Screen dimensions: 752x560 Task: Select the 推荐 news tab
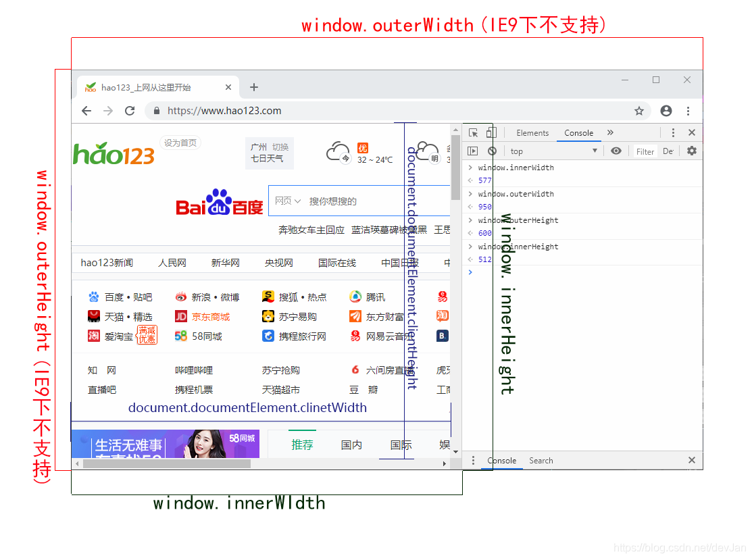[302, 445]
